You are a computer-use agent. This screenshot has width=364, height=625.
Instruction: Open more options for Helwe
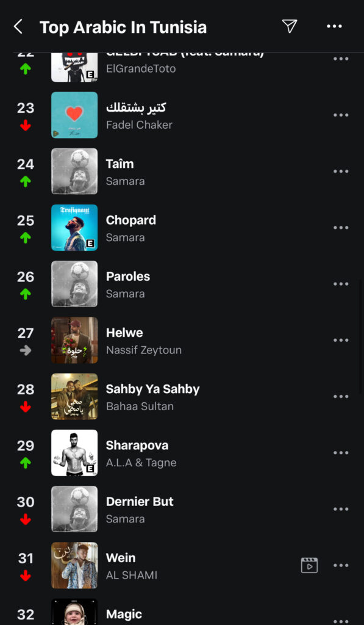[x=341, y=340]
